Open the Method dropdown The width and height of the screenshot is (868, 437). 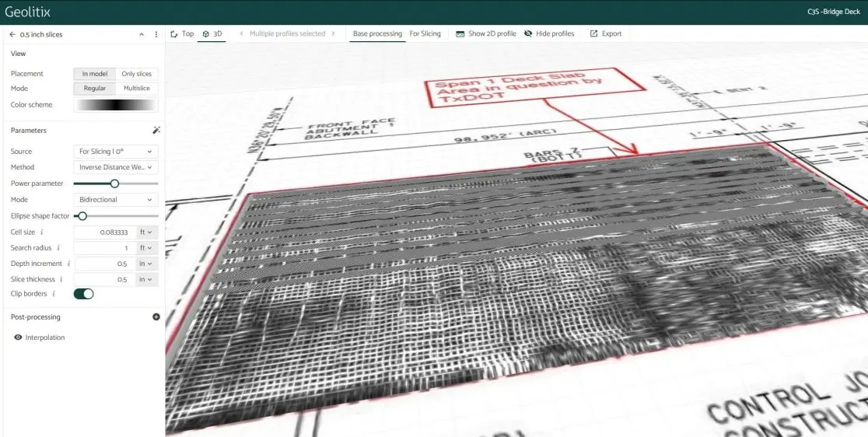(x=116, y=167)
